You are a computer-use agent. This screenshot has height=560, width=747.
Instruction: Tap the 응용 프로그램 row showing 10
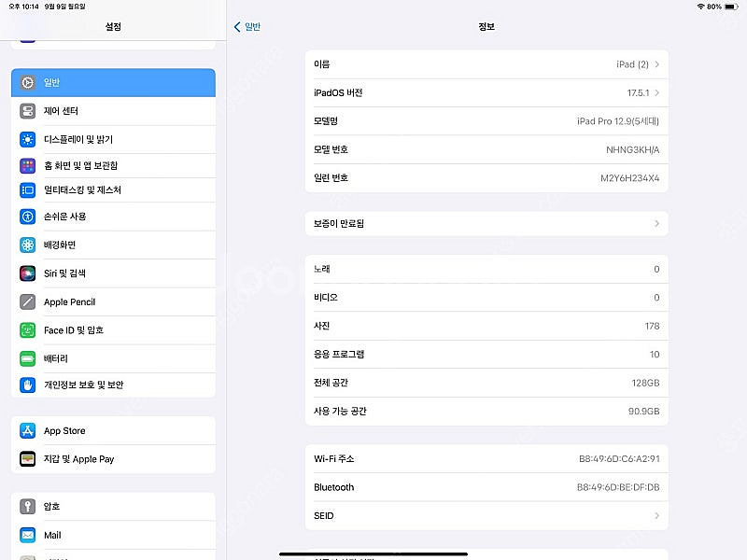pos(486,355)
